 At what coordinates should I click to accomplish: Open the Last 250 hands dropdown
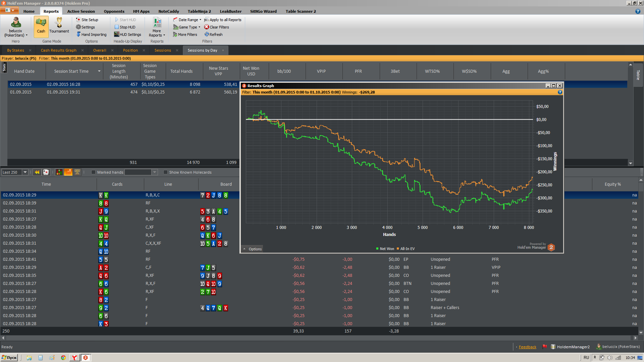tap(25, 172)
